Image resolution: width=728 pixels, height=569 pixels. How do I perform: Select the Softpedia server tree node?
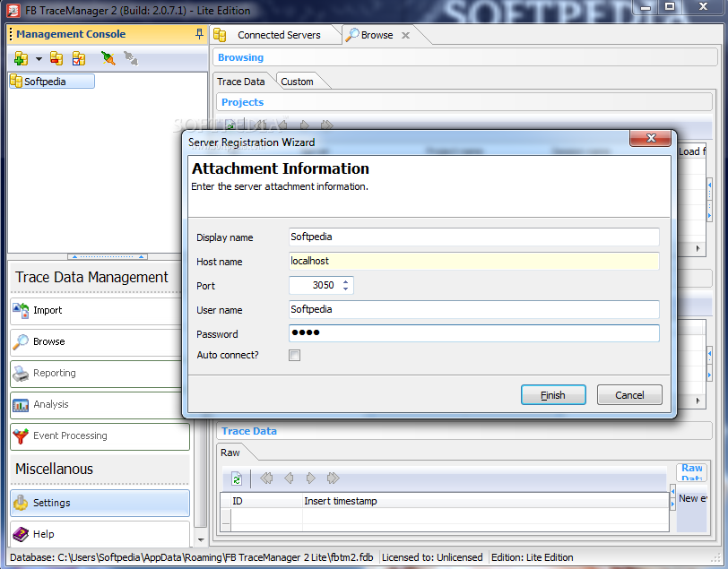[51, 82]
